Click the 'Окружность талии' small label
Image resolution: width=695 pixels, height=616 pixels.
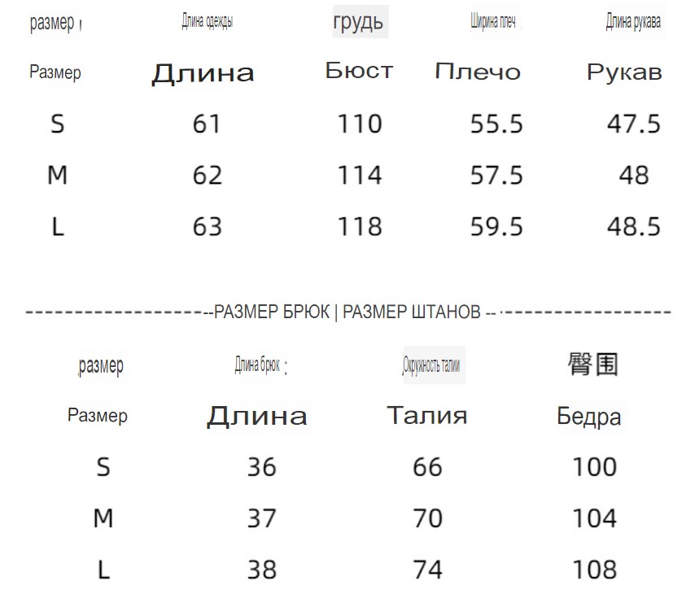click(431, 365)
